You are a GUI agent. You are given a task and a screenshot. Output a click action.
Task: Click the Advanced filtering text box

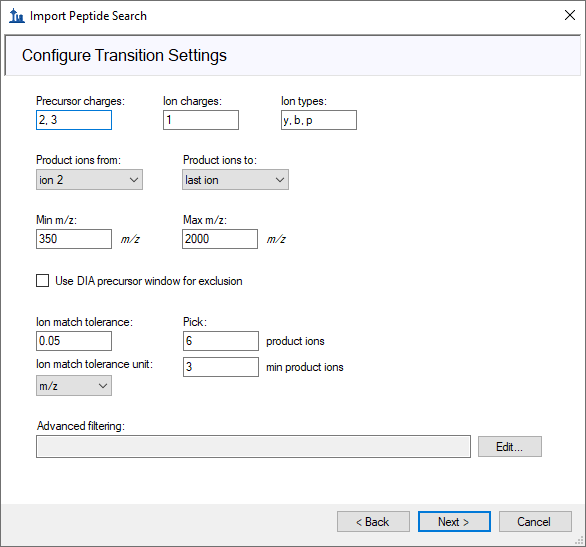coord(253,446)
